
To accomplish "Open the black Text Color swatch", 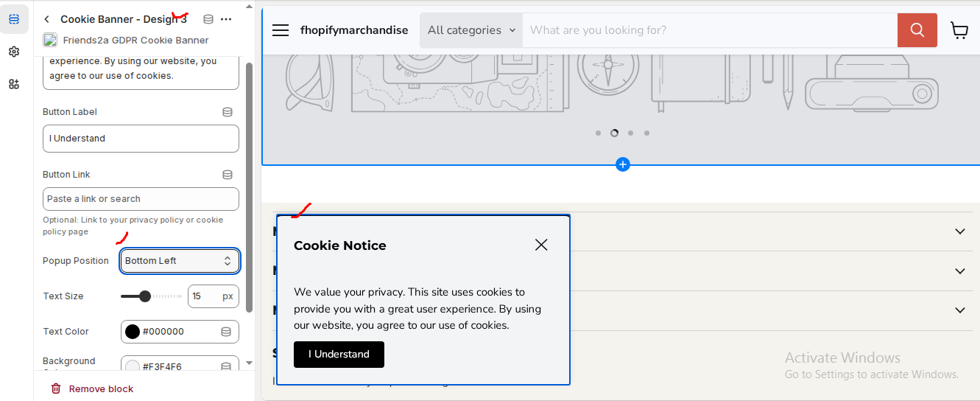I will [133, 332].
